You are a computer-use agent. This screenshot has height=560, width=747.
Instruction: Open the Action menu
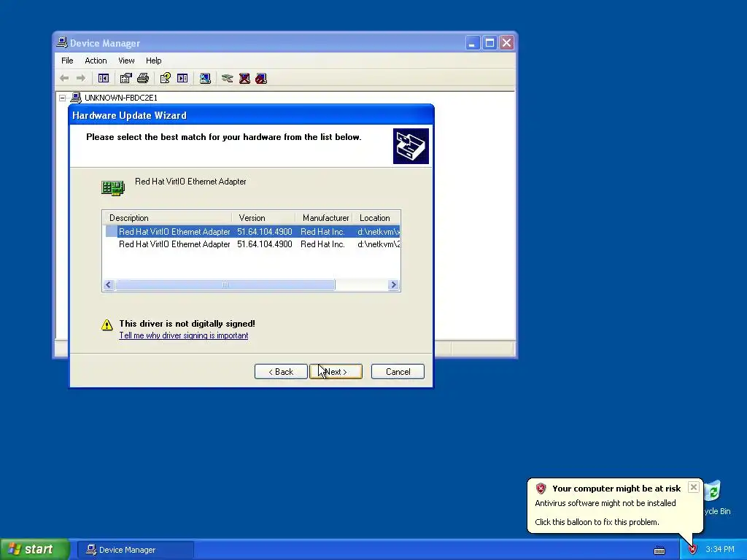96,61
